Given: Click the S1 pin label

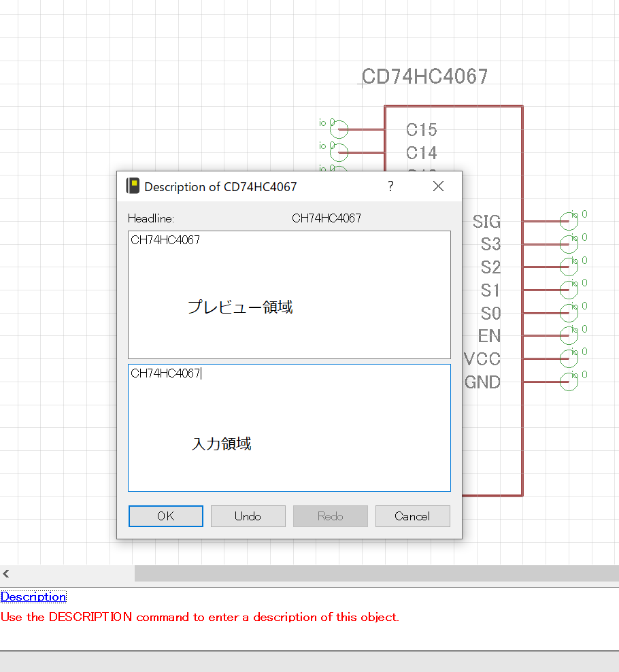Looking at the screenshot, I should pyautogui.click(x=490, y=290).
